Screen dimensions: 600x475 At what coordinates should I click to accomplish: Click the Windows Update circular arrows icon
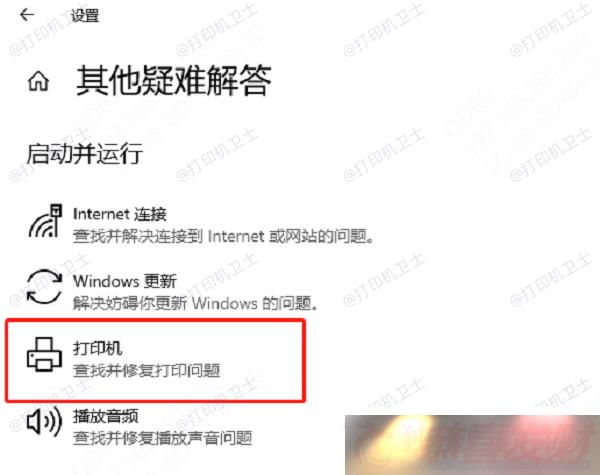point(44,287)
